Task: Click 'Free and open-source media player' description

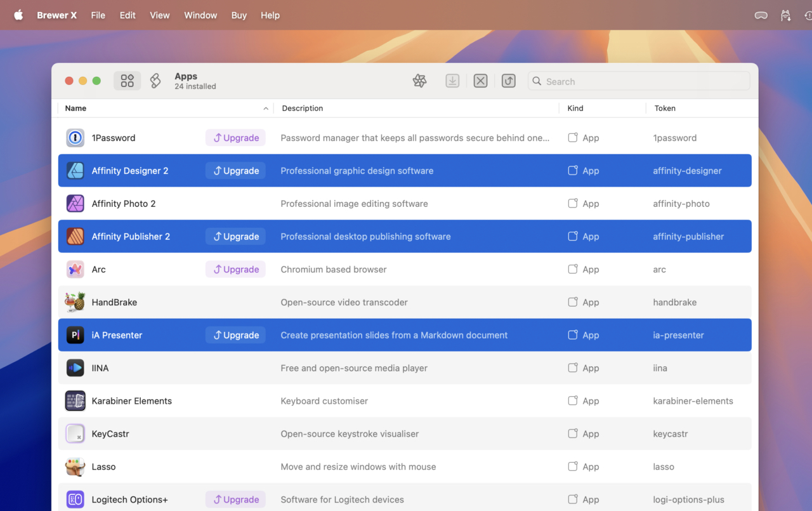Action: (x=354, y=368)
